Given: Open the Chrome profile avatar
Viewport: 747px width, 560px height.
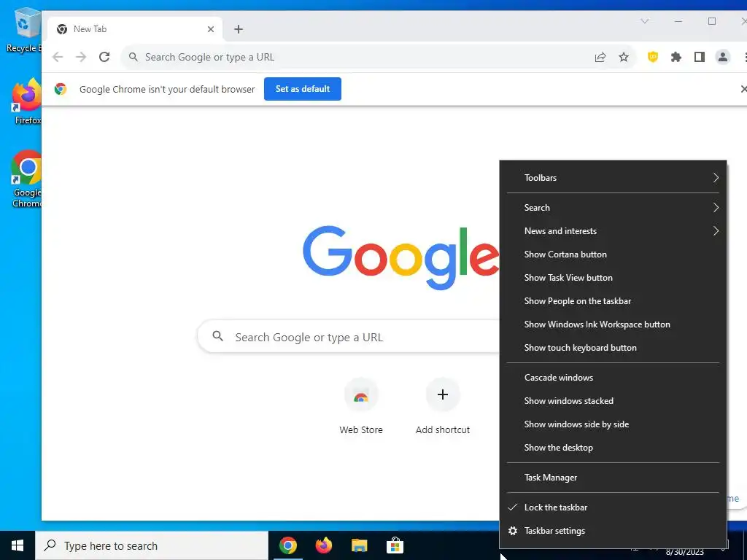Looking at the screenshot, I should [x=723, y=57].
